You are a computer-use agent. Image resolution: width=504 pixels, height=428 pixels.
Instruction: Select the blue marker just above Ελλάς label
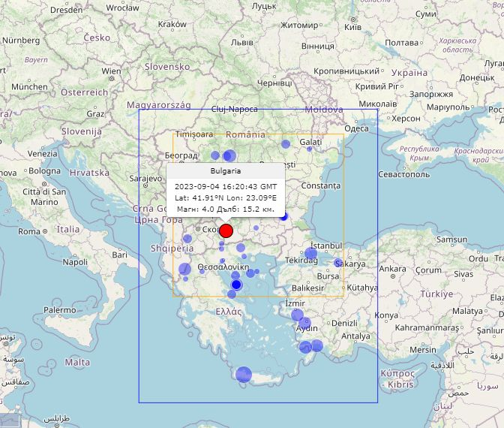tap(232, 294)
